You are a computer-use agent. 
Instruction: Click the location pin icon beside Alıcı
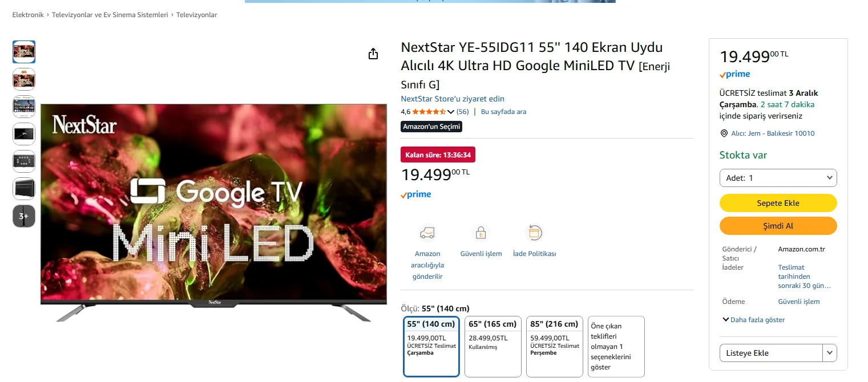724,133
